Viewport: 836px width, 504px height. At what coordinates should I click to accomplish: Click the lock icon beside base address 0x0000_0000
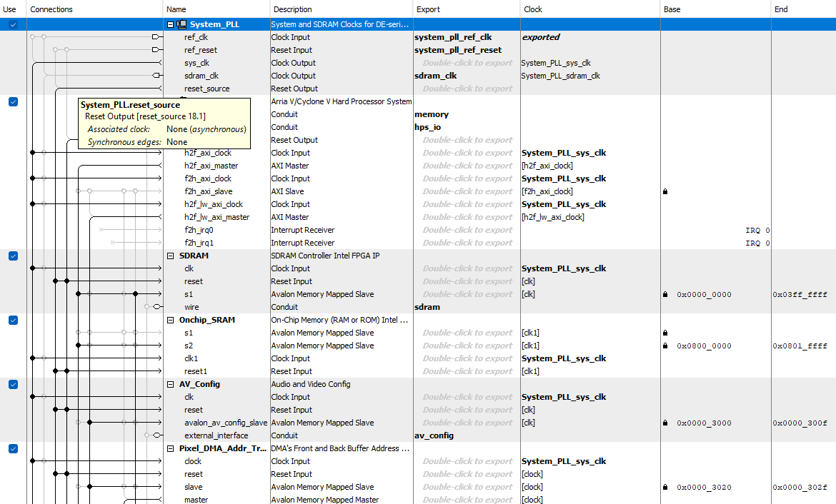(665, 294)
